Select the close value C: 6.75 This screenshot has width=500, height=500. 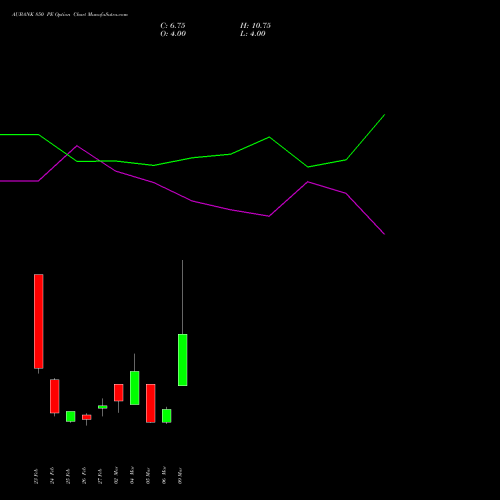point(173,26)
